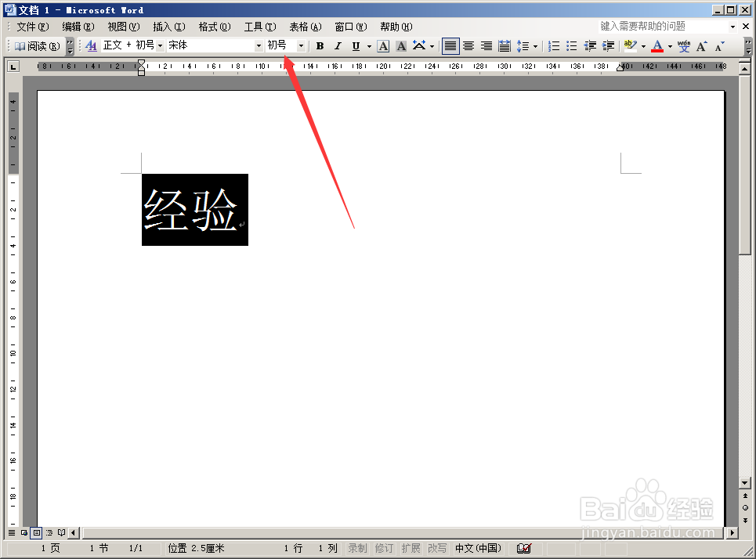The height and width of the screenshot is (559, 756).
Task: Open the font name dropdown 宋体
Action: [259, 45]
